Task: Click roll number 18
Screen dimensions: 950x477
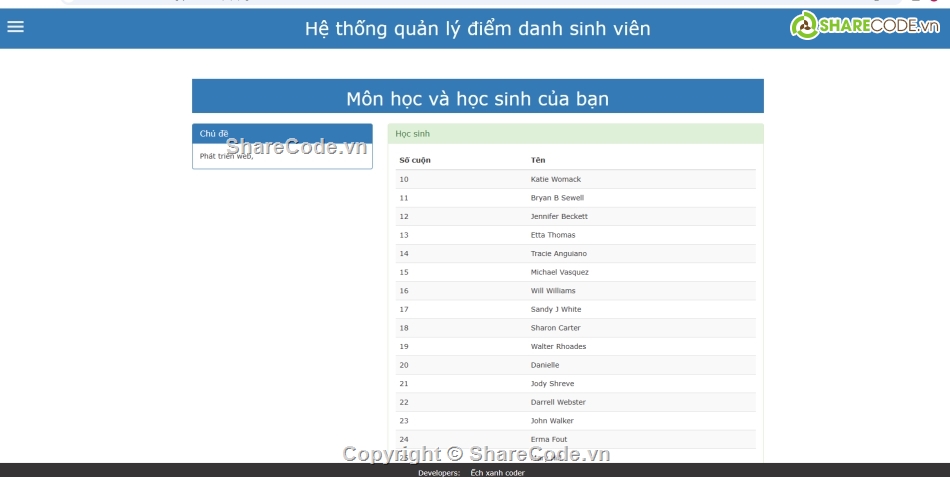Action: [x=404, y=328]
